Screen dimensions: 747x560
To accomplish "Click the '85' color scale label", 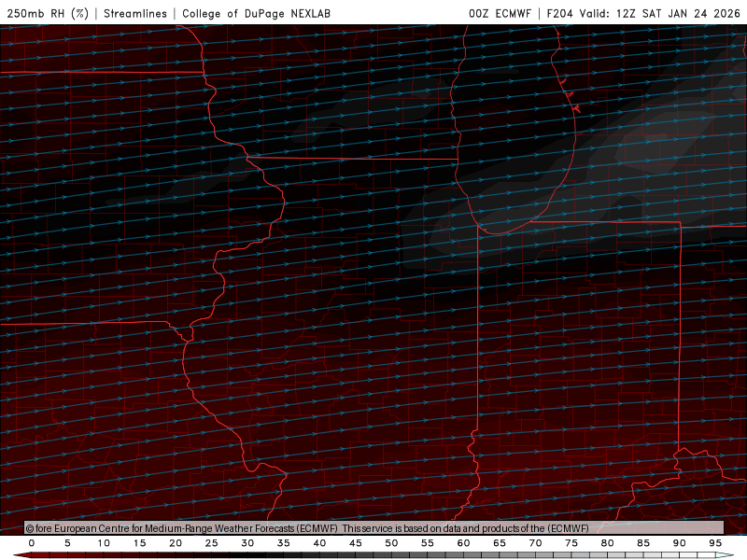I will pyautogui.click(x=643, y=543).
